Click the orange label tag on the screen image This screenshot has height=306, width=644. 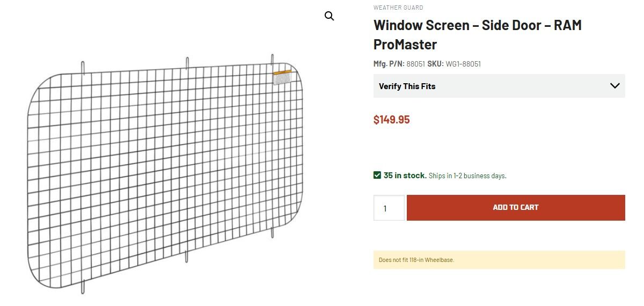point(283,72)
